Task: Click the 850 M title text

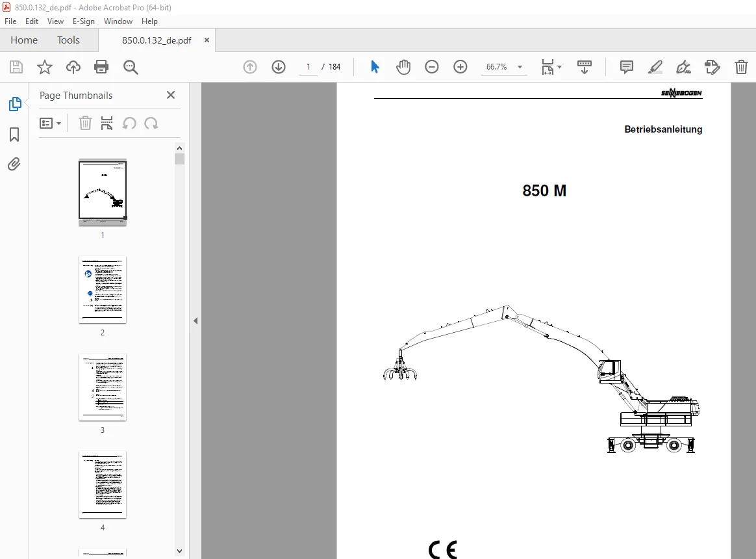Action: pos(544,190)
